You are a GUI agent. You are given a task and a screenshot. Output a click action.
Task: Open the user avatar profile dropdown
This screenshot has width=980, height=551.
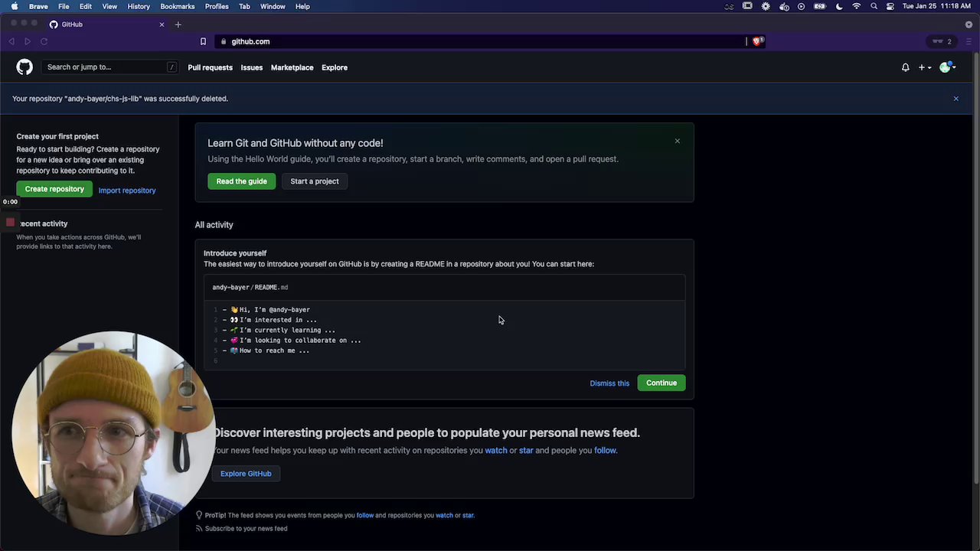[948, 67]
